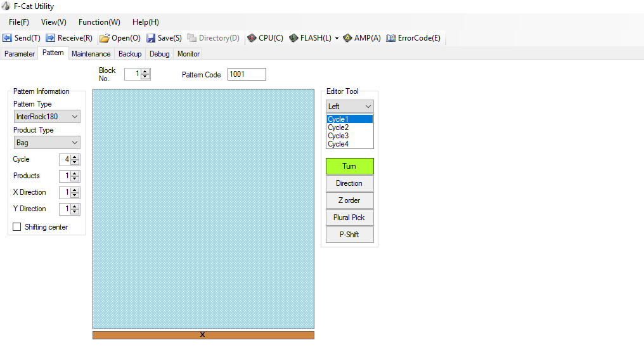Image resolution: width=644 pixels, height=359 pixels.
Task: Click the green Turn button
Action: (349, 166)
